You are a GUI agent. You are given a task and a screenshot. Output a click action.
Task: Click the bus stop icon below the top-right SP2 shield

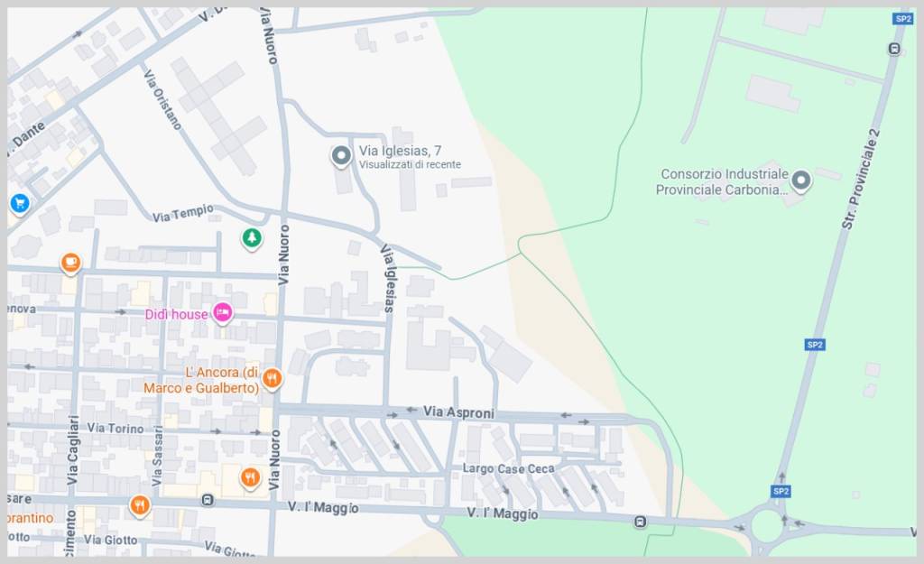pyautogui.click(x=894, y=49)
